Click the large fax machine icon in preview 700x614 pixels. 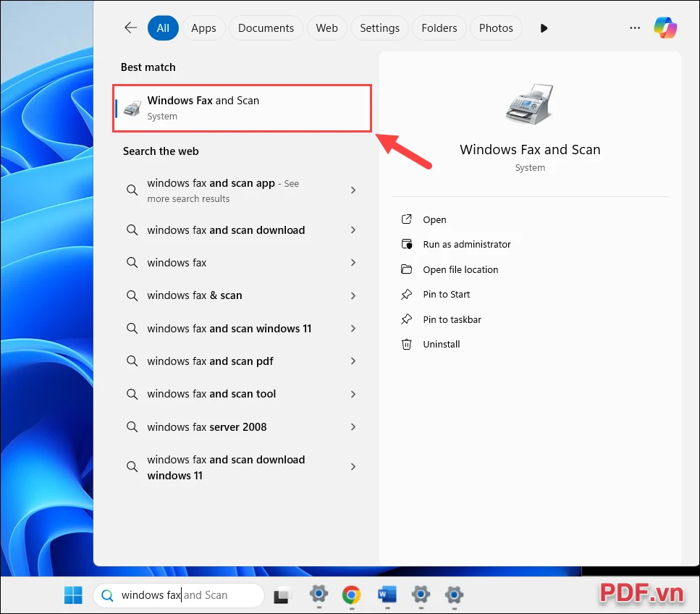click(530, 104)
